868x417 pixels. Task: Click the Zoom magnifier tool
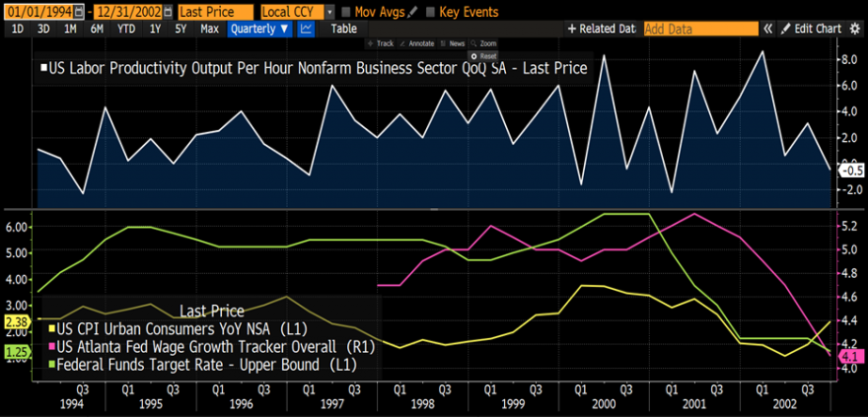pyautogui.click(x=483, y=44)
